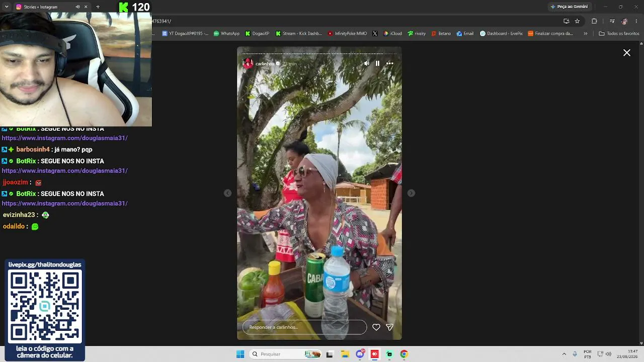644x362 pixels.
Task: Open the InfinityPoke MMO bookmark
Action: pyautogui.click(x=347, y=34)
